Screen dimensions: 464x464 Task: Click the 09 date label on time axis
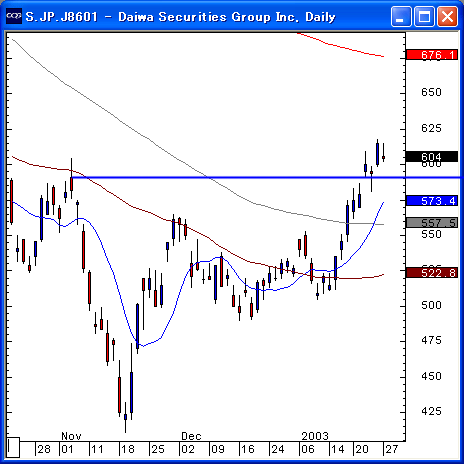[218, 449]
